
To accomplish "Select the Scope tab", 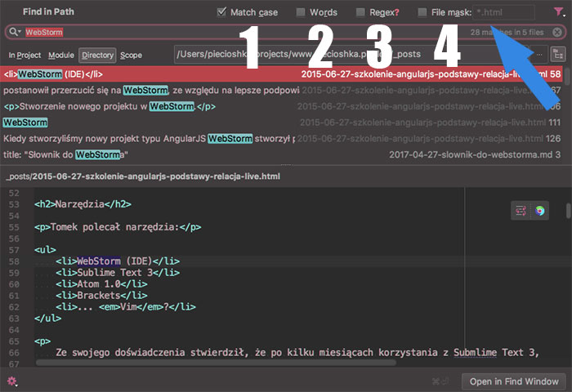I will coord(132,56).
